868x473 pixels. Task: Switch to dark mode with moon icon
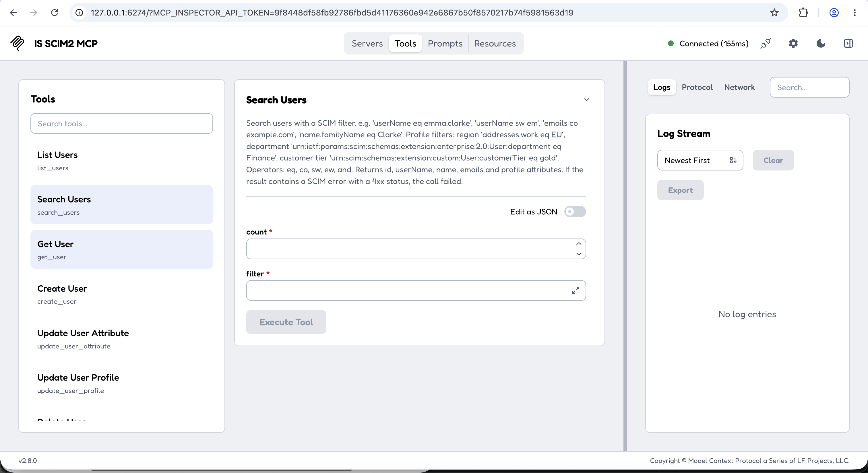click(x=821, y=43)
